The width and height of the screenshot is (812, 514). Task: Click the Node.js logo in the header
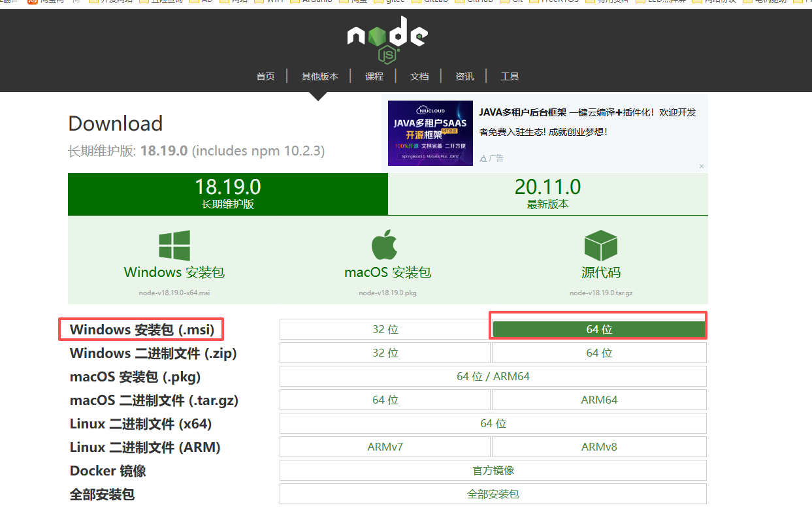tap(387, 40)
